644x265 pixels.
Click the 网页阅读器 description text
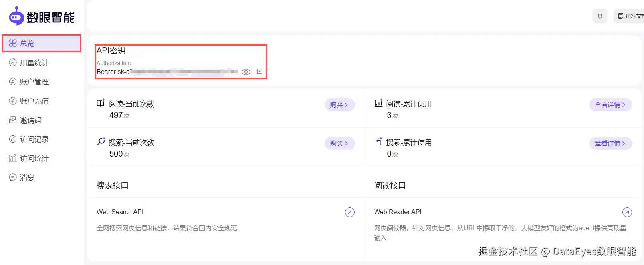500,233
